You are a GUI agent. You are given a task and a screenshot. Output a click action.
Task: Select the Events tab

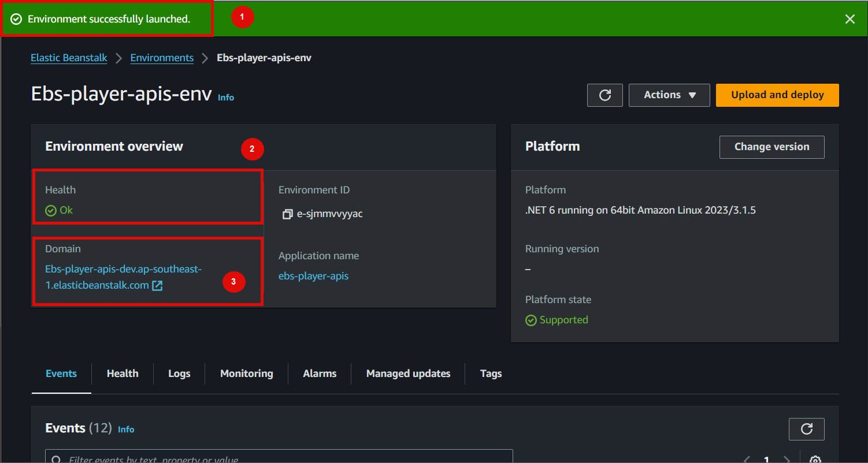[61, 374]
